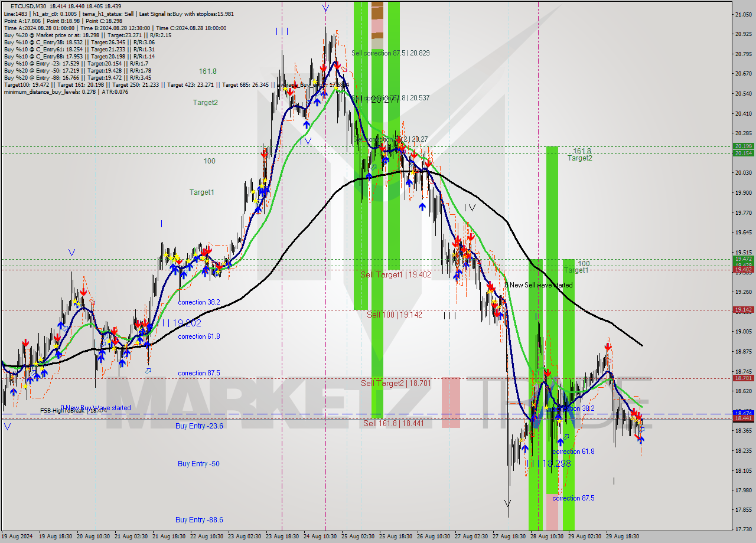Image resolution: width=756 pixels, height=543 pixels.
Task: Click the green 20.154 price tag
Action: 743,153
